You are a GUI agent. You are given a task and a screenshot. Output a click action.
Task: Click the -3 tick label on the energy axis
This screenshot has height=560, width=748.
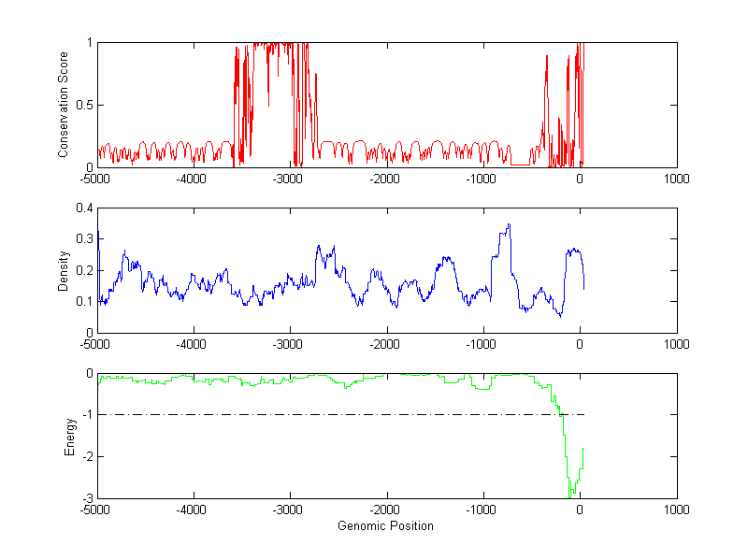85,498
